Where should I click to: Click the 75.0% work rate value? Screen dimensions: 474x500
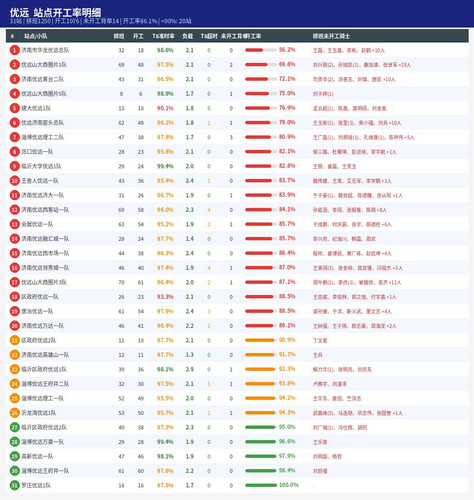coord(287,93)
